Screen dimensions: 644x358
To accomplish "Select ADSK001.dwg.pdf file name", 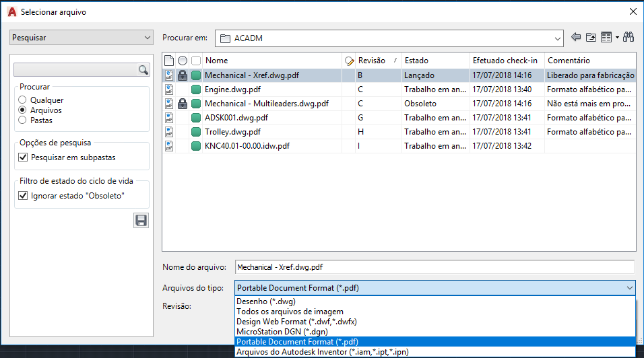I will (x=236, y=118).
